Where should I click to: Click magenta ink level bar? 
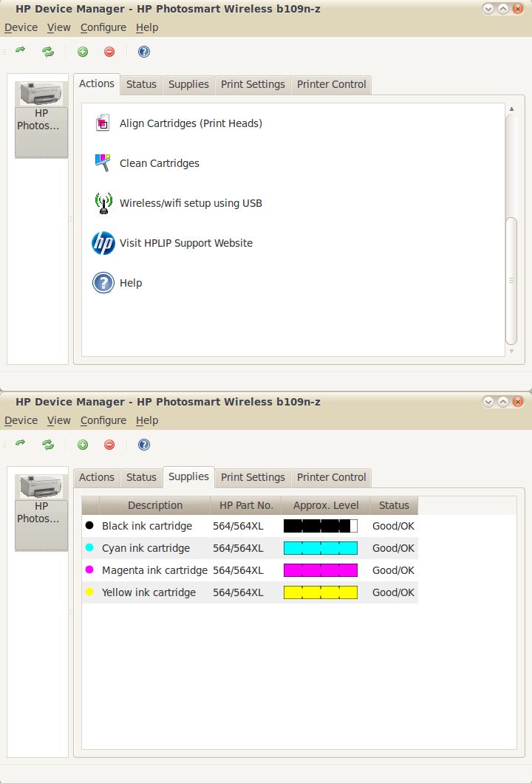coord(321,570)
